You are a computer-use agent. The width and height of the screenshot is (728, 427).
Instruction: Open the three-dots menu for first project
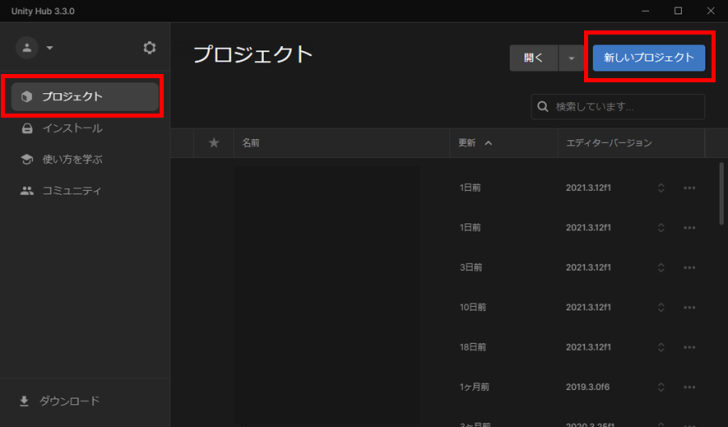pyautogui.click(x=689, y=187)
